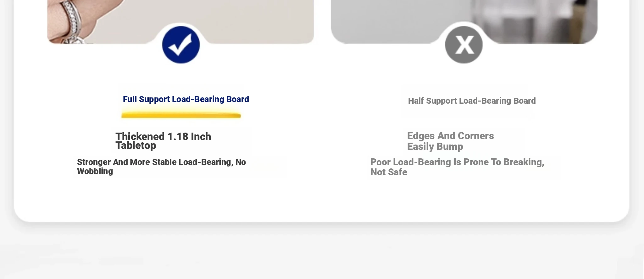Click the Stronger And More Stable Load-Bearing line
Image resolution: width=644 pixels, height=279 pixels.
(x=161, y=162)
